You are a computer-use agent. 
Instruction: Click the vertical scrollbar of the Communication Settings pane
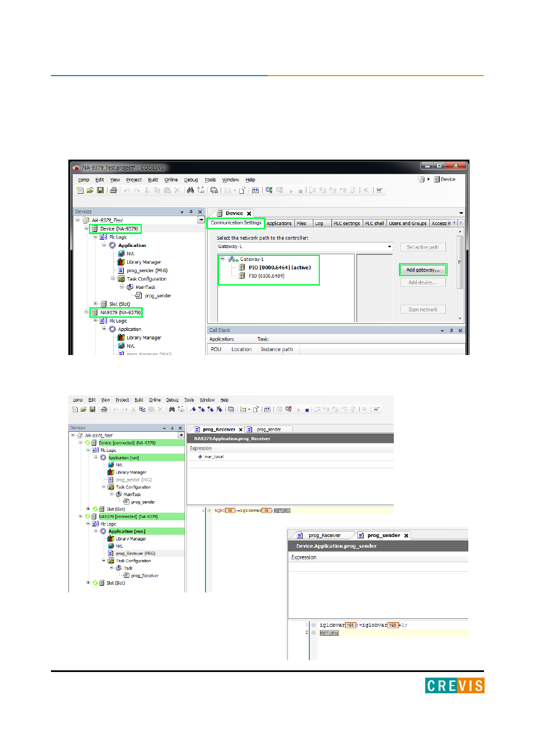(x=460, y=274)
